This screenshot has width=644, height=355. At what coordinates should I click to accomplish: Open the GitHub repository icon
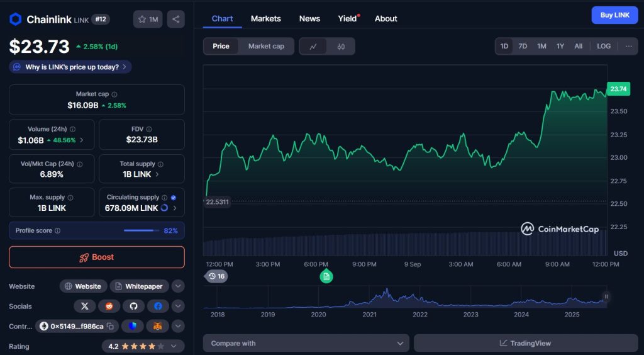click(x=133, y=307)
